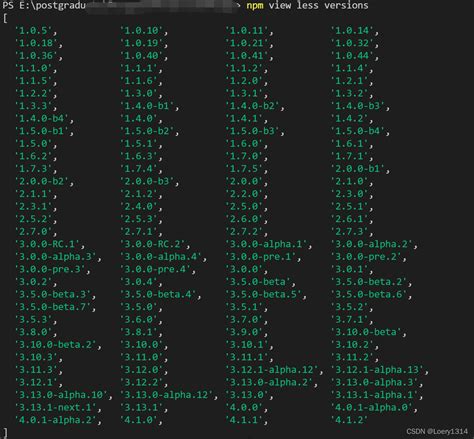Select version '3.10.3' entry

(x=36, y=357)
